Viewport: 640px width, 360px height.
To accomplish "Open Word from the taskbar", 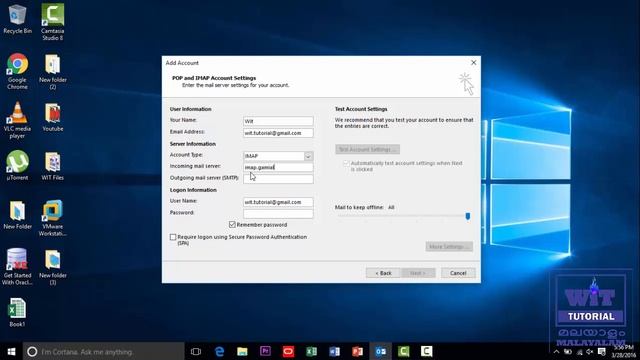I will 334,351.
